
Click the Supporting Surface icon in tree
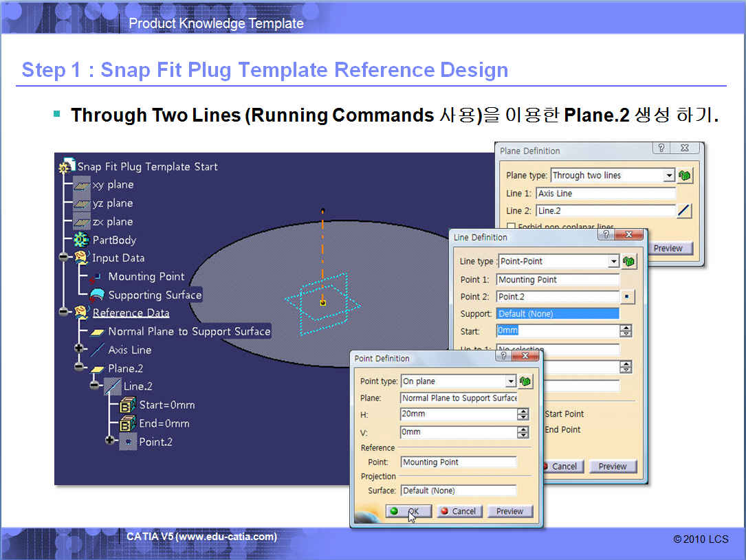(x=97, y=295)
